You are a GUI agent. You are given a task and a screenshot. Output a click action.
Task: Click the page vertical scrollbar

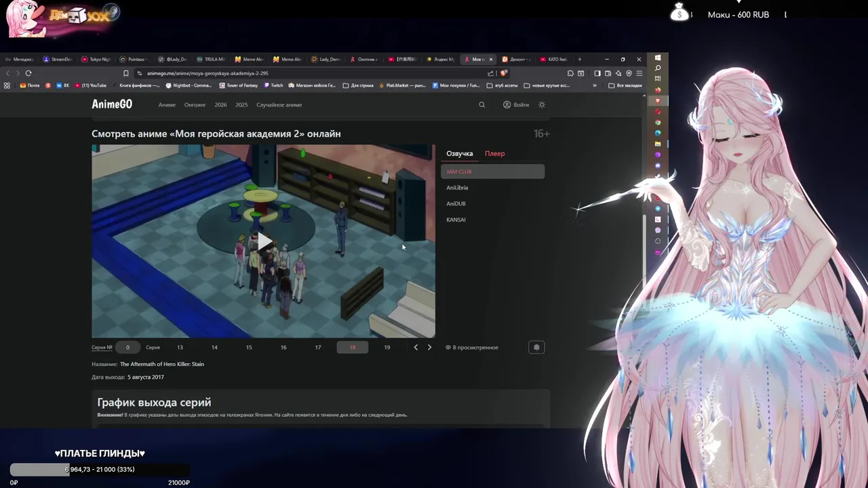[645, 261]
